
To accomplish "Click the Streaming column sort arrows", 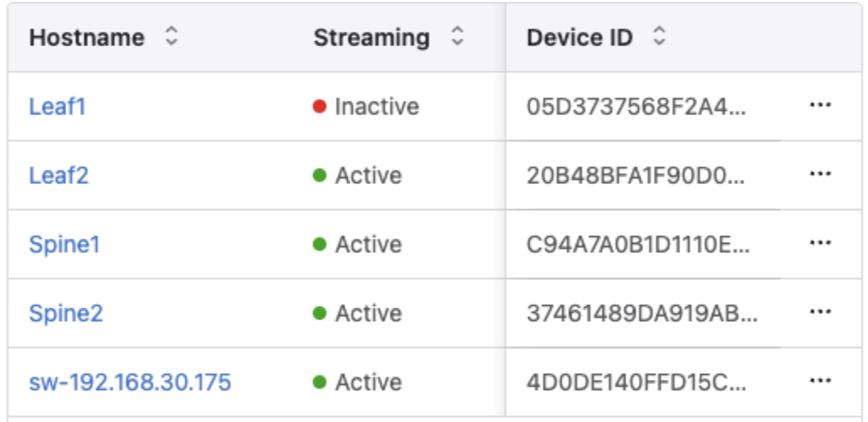I will point(457,38).
